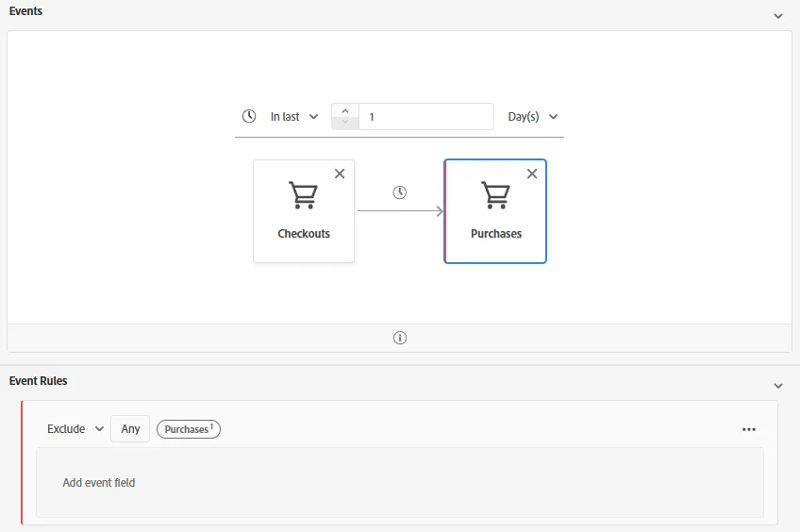Click the info icon below the events canvas

point(400,338)
